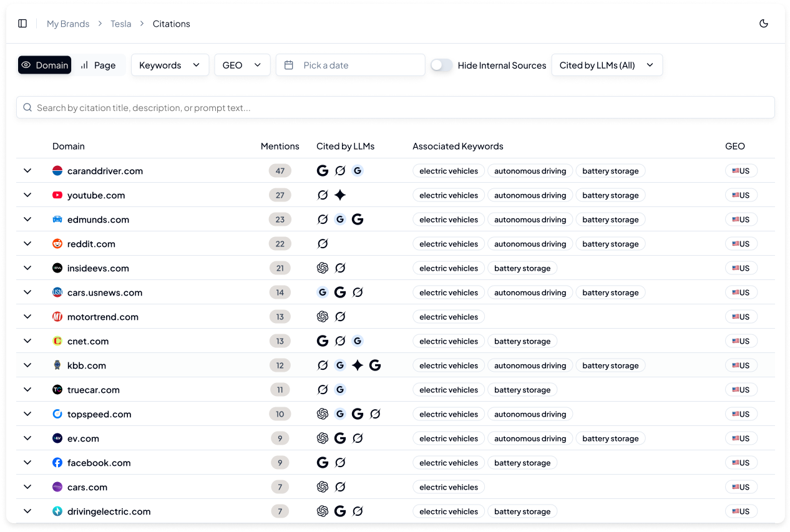
Task: Click the ChatGPT icon in topspeed.com row
Action: pyautogui.click(x=323, y=414)
